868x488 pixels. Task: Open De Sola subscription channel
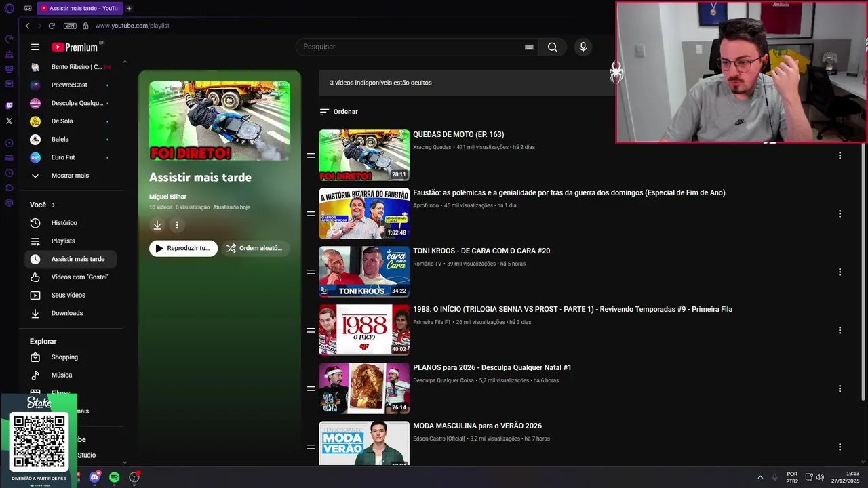click(71, 121)
